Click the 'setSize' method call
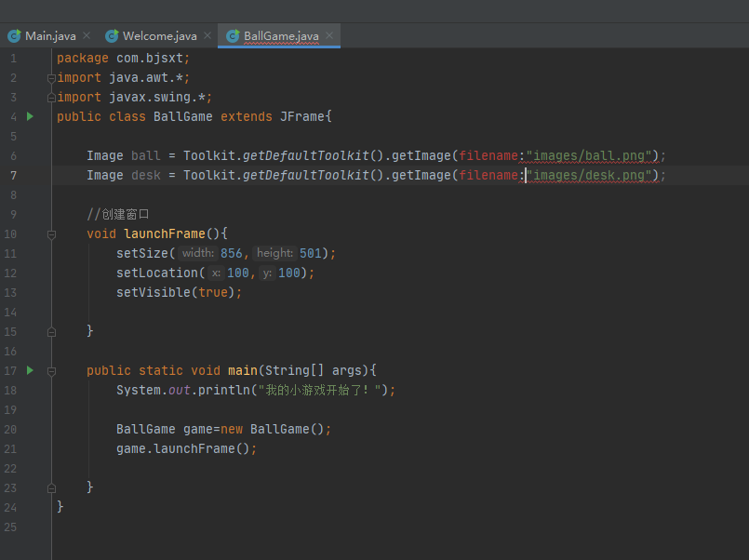The image size is (749, 560). 142,254
